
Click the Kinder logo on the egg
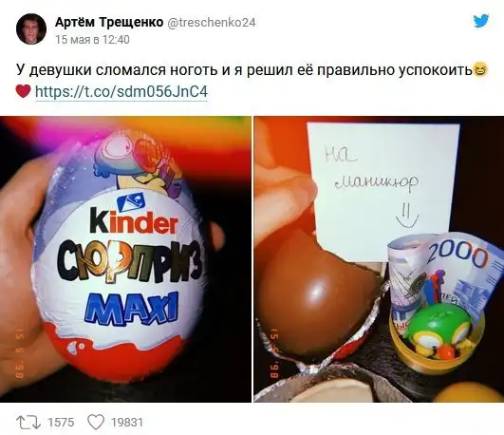[134, 220]
